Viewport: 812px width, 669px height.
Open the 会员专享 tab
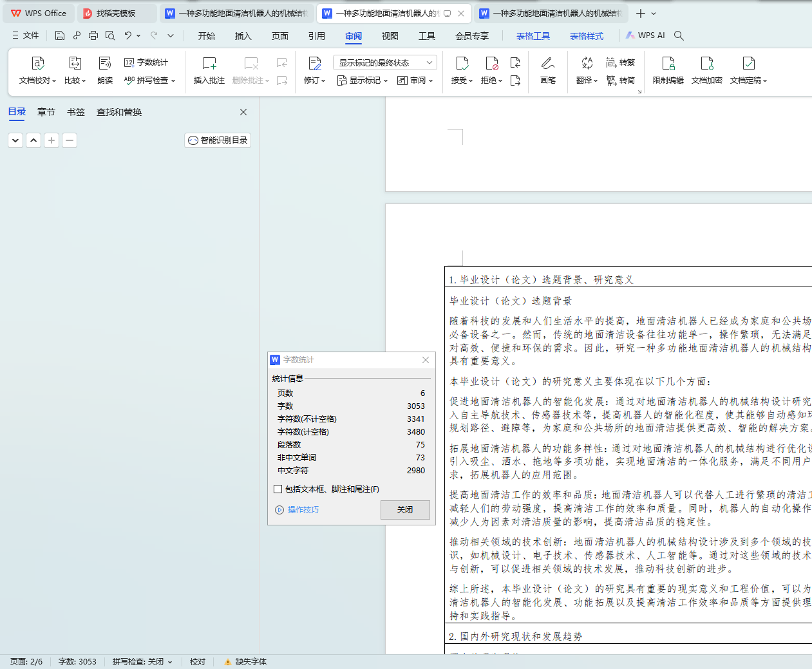(472, 36)
